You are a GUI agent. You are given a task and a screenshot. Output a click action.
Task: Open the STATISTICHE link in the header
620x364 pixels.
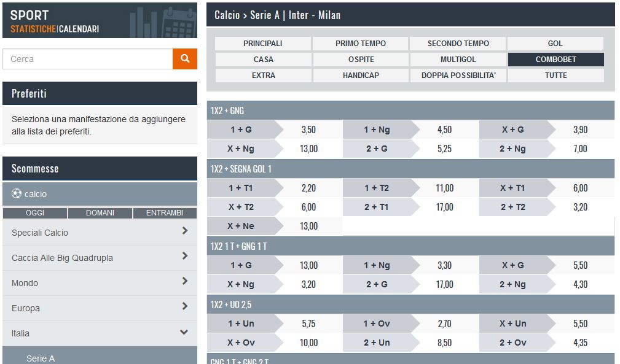point(33,29)
